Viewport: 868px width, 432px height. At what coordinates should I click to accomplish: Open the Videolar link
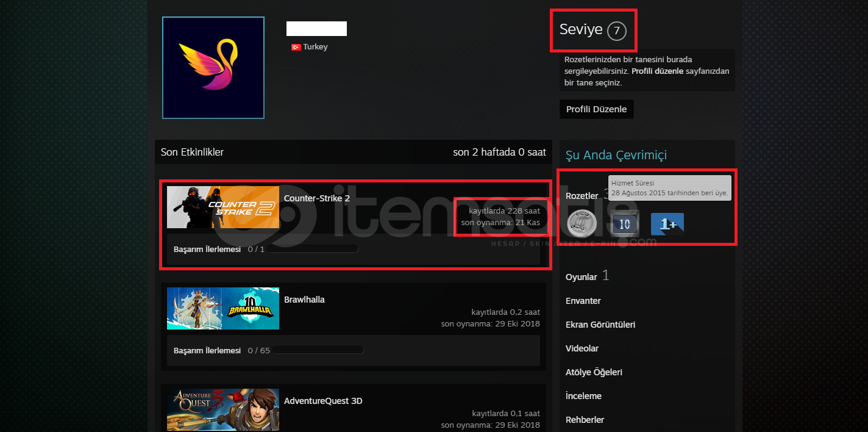(x=582, y=348)
